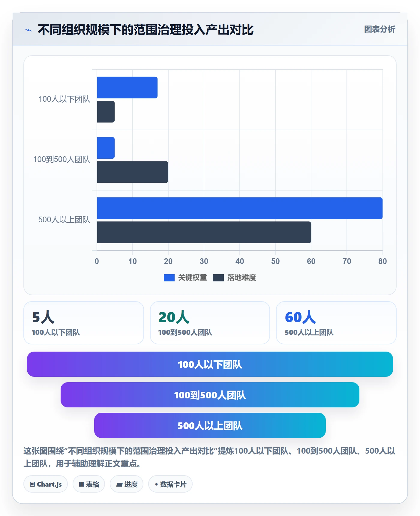Click the blue 关键权重 bar for 500人以上团队

coord(240,208)
